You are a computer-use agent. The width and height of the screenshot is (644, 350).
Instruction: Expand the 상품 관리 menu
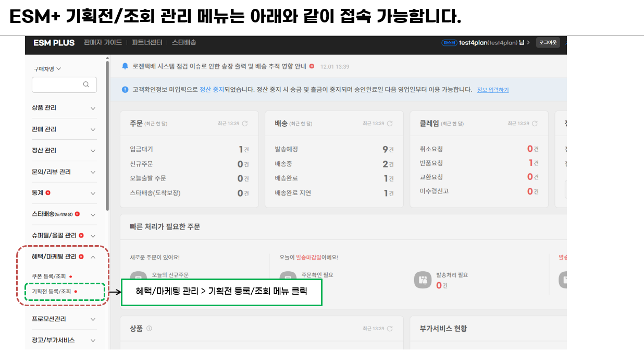[64, 108]
